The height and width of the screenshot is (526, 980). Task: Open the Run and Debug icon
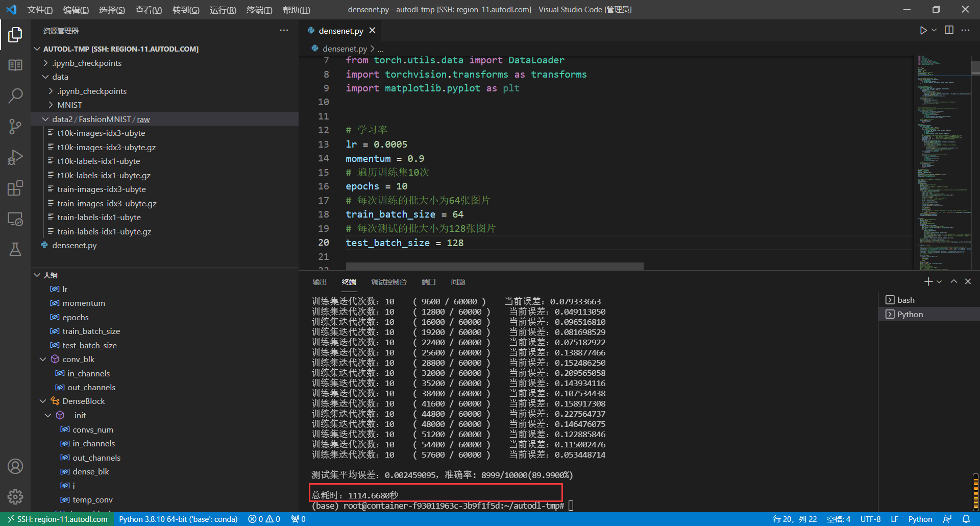point(15,157)
